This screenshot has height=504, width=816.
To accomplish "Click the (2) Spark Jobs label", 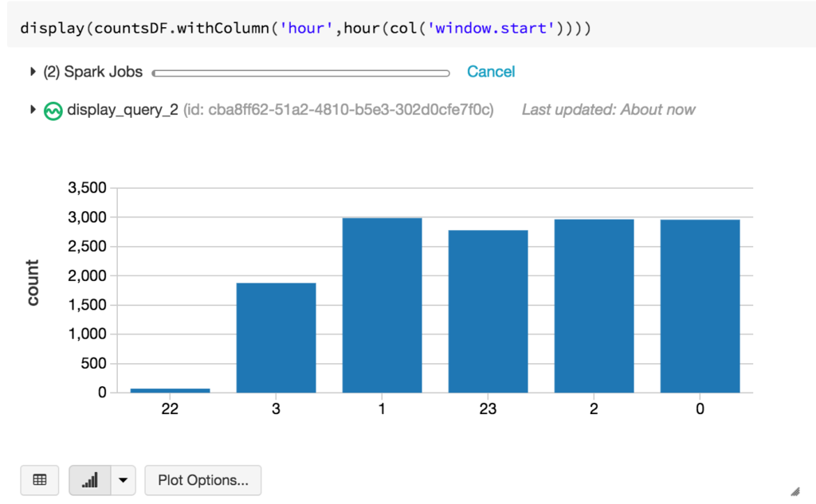I will pos(93,72).
